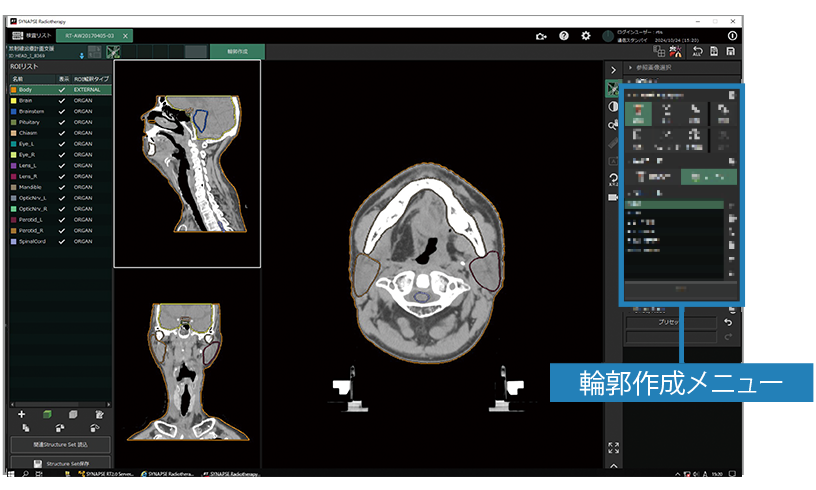Click the gray cube ROI icon

(73, 415)
